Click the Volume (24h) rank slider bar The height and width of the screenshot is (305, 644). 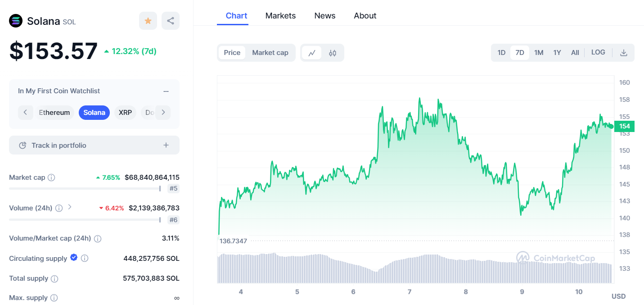click(x=85, y=220)
